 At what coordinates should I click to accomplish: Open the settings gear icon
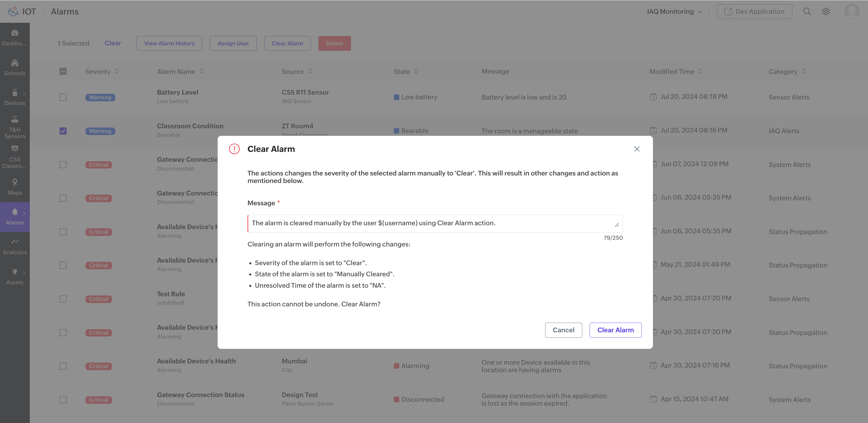coord(826,11)
